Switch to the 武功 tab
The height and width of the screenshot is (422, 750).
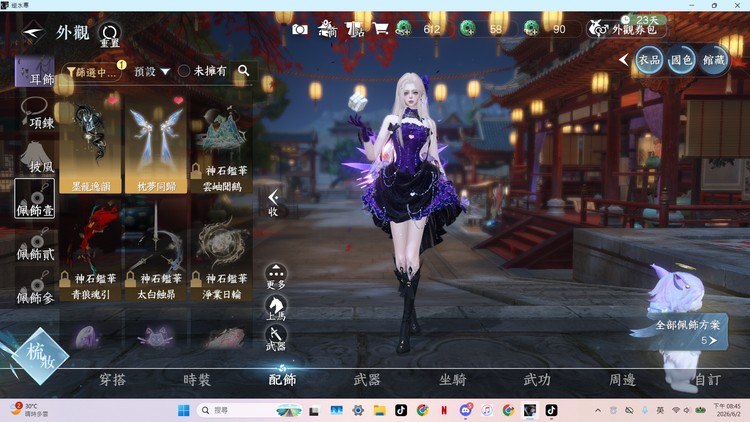[537, 379]
